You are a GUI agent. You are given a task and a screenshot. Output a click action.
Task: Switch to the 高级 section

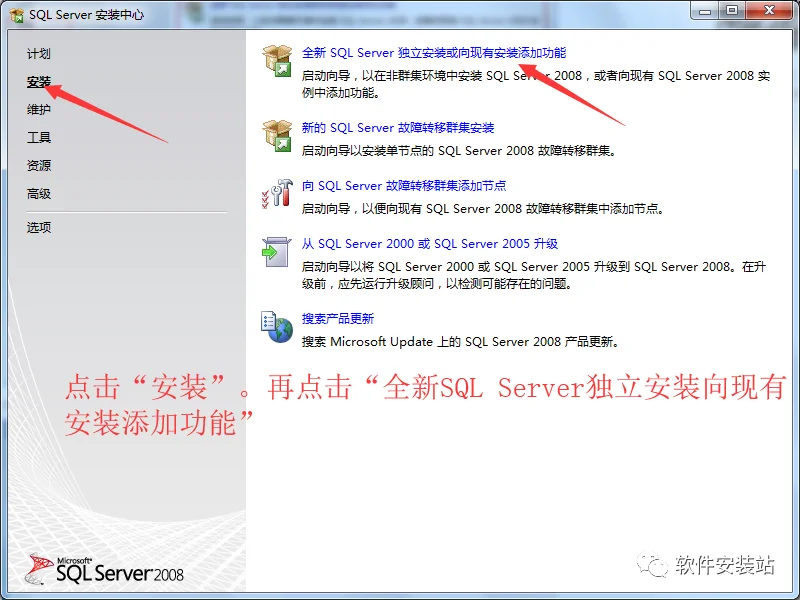(39, 193)
